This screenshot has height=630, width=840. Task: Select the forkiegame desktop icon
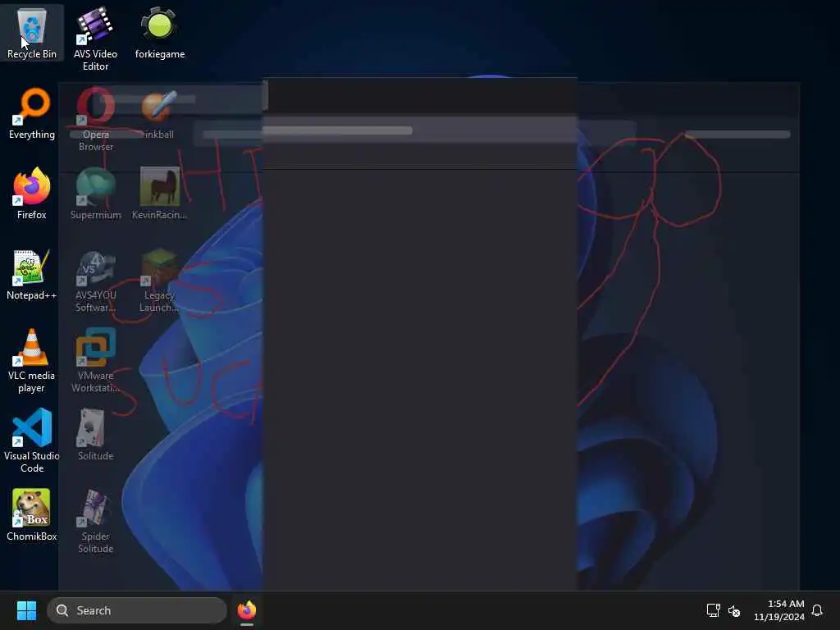[x=160, y=33]
